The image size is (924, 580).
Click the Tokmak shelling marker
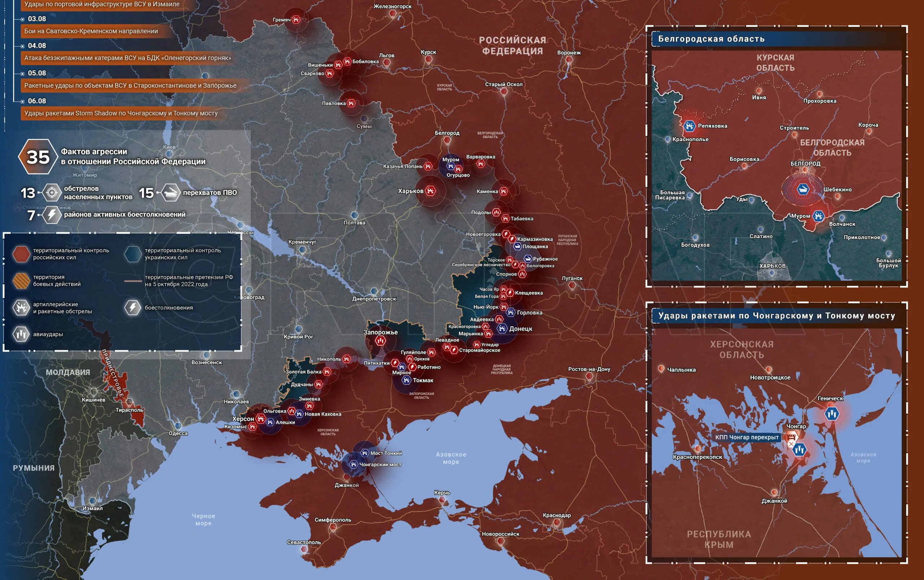[x=406, y=380]
